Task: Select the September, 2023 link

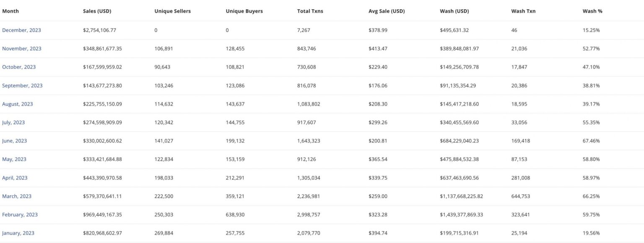Action: pos(22,85)
